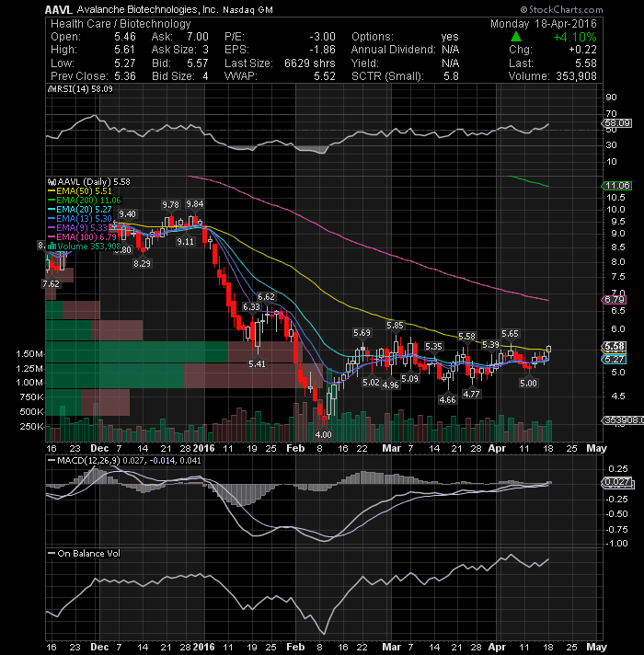Image resolution: width=644 pixels, height=655 pixels.
Task: Click the 5.65 price annotation
Action: [x=510, y=334]
